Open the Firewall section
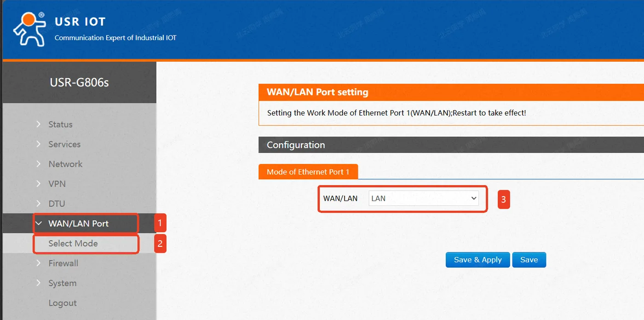This screenshot has height=320, width=644. tap(63, 263)
